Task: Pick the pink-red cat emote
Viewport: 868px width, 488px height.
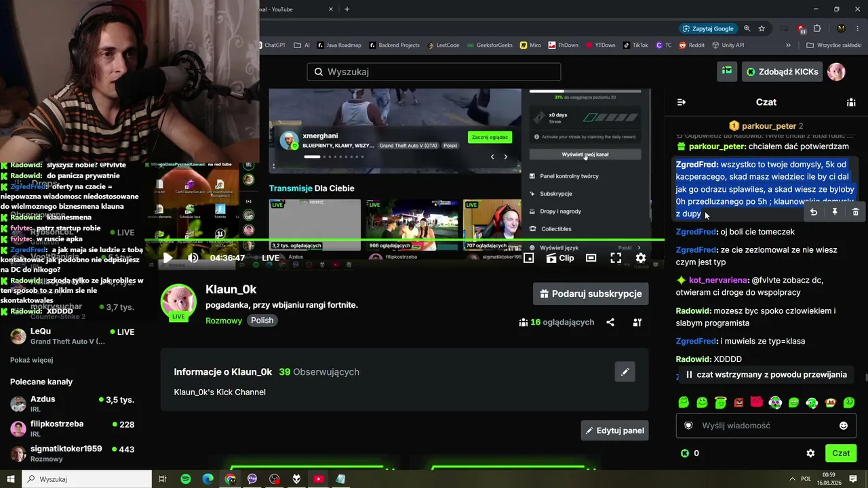Action: point(757,403)
